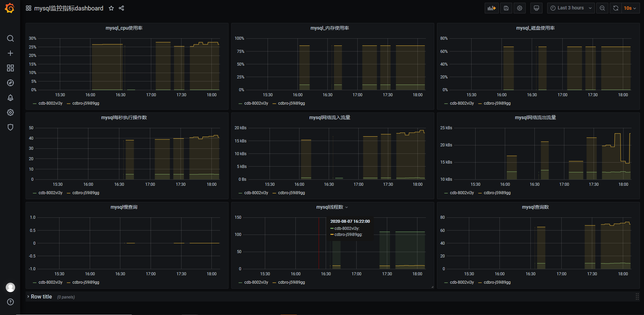The height and width of the screenshot is (315, 644).
Task: Toggle cdb-8002vi3y series in mysql每秒执行操作数 legend
Action: pyautogui.click(x=50, y=193)
